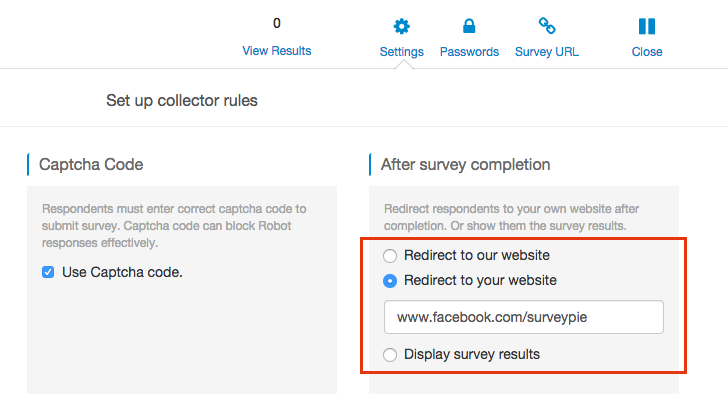Click the Close pause-bars icon
The width and height of the screenshot is (728, 408).
[x=647, y=26]
